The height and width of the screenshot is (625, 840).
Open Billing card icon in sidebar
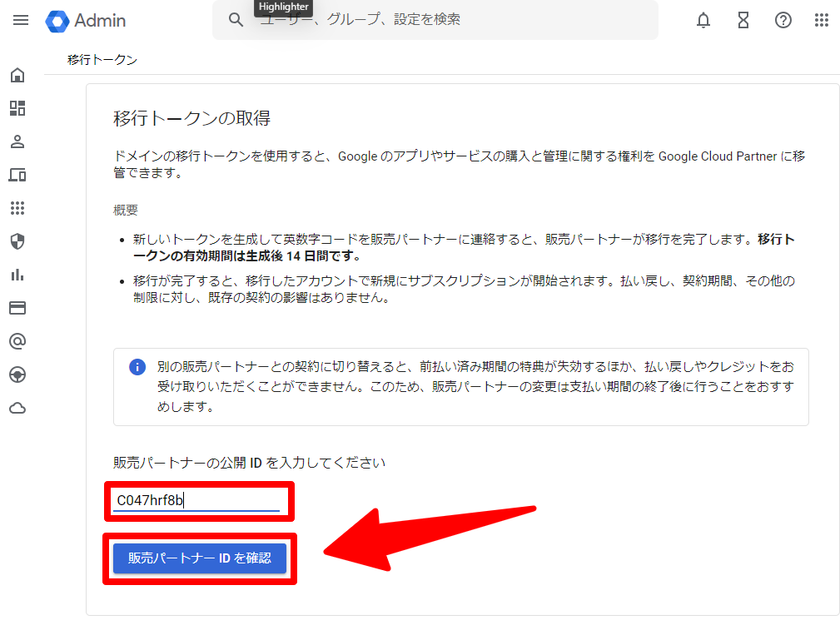tap(17, 308)
